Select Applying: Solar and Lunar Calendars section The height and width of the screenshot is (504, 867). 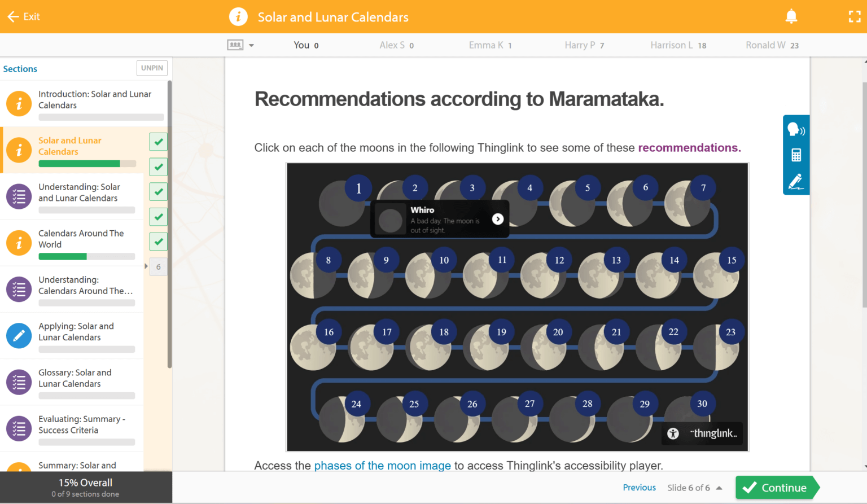[76, 332]
